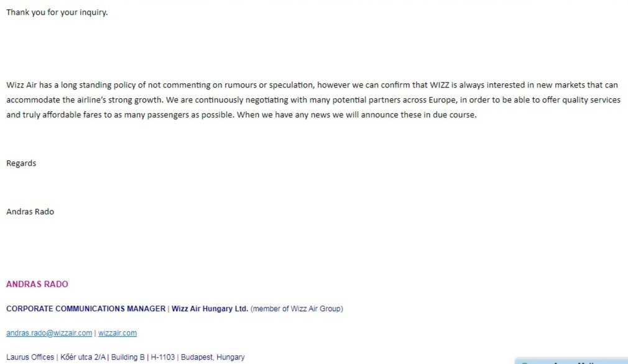The width and height of the screenshot is (628, 364).
Task: Click the 'Regards' closing line
Action: (21, 163)
